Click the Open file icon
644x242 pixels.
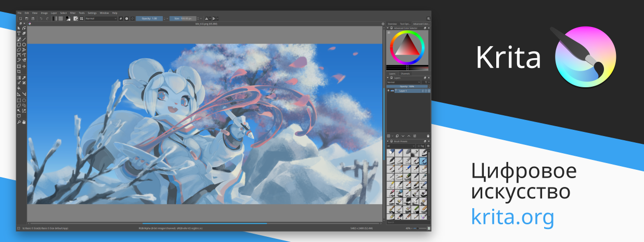pos(27,19)
